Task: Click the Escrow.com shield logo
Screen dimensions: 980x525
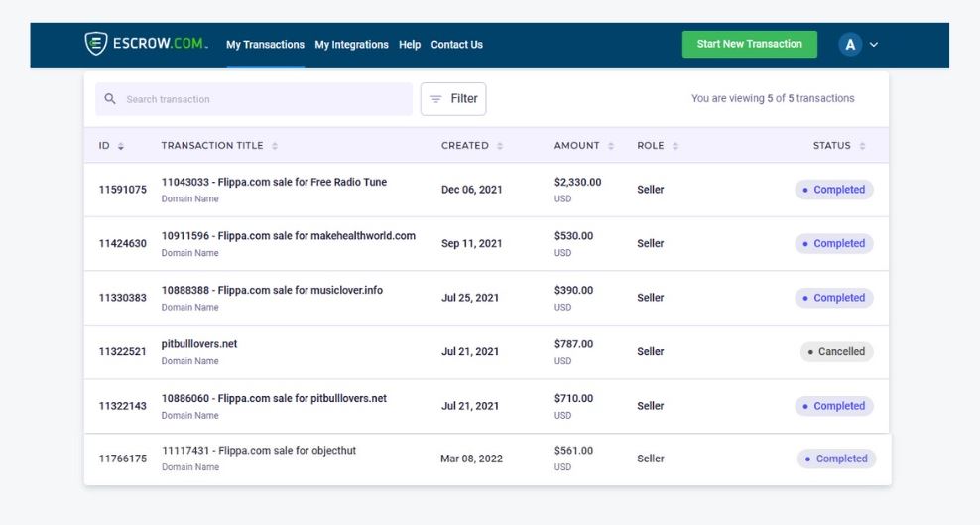Action: tap(96, 44)
